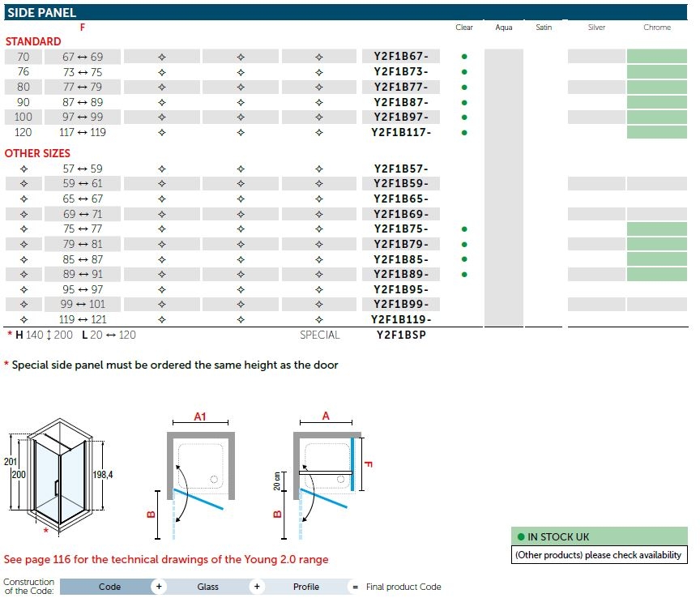Click the plus sign between Code and Glass
This screenshot has height=598, width=700.
[160, 587]
